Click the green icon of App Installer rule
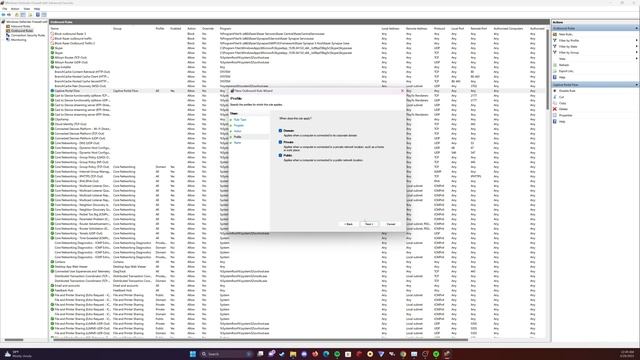 pos(52,67)
